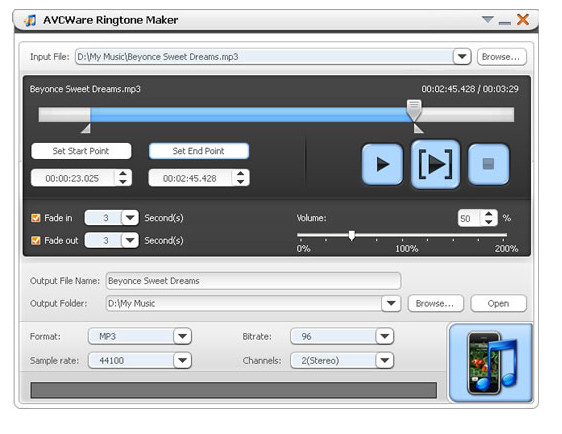The width and height of the screenshot is (562, 434).
Task: Click the music note app icon
Action: pyautogui.click(x=30, y=20)
